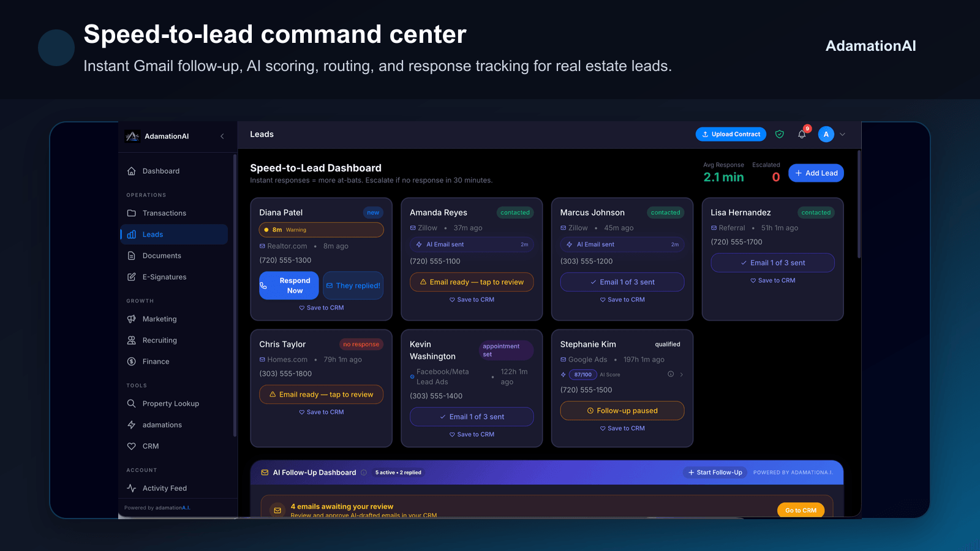Click the qualified badge on Stephanie Kim
The width and height of the screenshot is (980, 551).
(668, 344)
